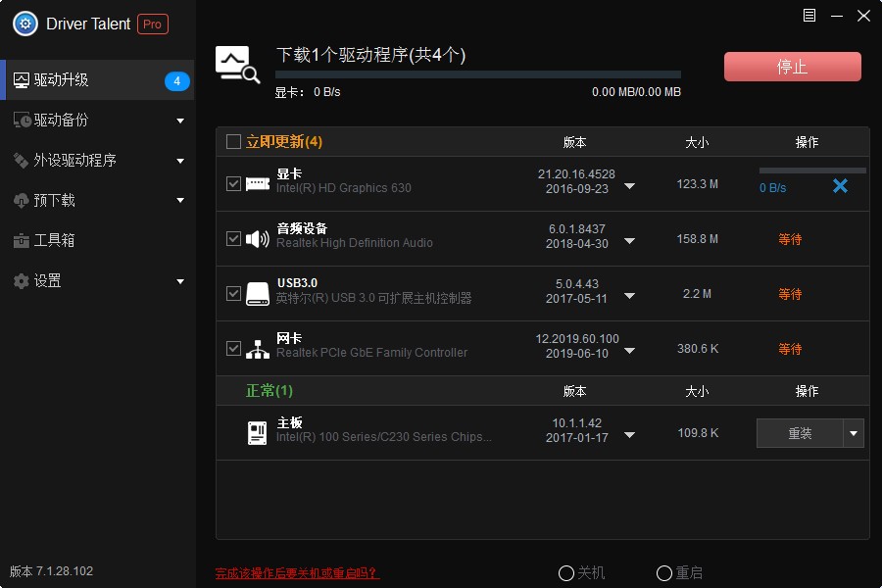882x588 pixels.
Task: Click the red 停止 button
Action: pos(793,67)
